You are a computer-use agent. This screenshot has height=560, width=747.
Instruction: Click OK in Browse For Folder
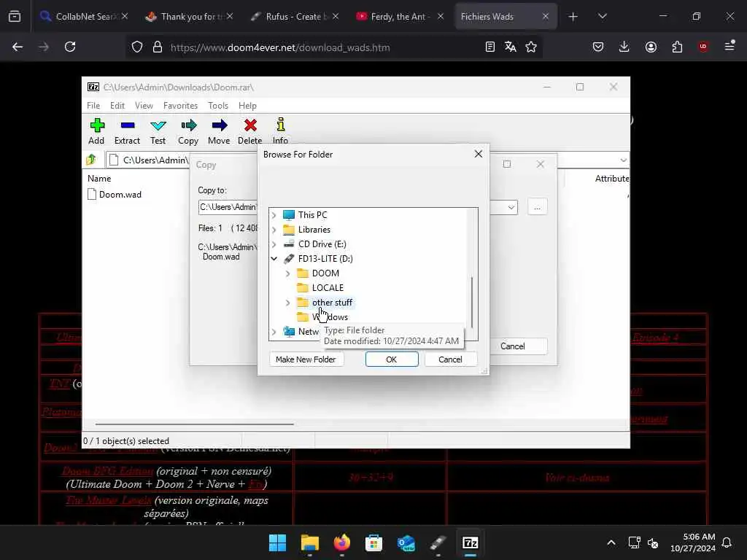pos(392,359)
